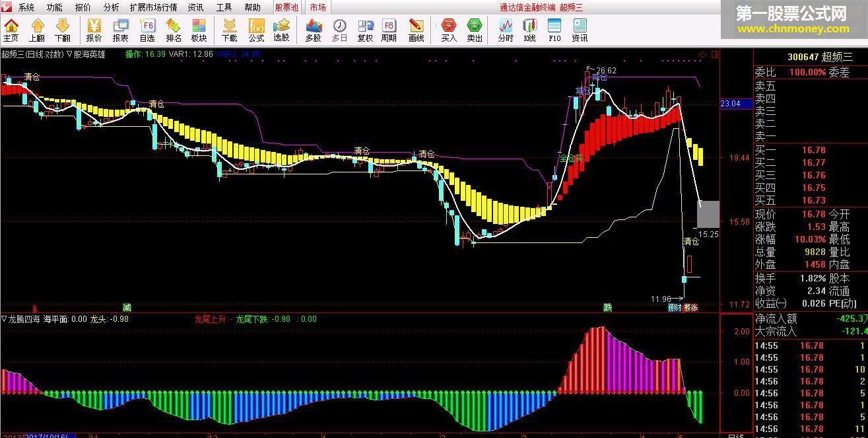Click the 大宗流入 row
Image resolution: width=868 pixels, height=438 pixels.
pyautogui.click(x=811, y=332)
